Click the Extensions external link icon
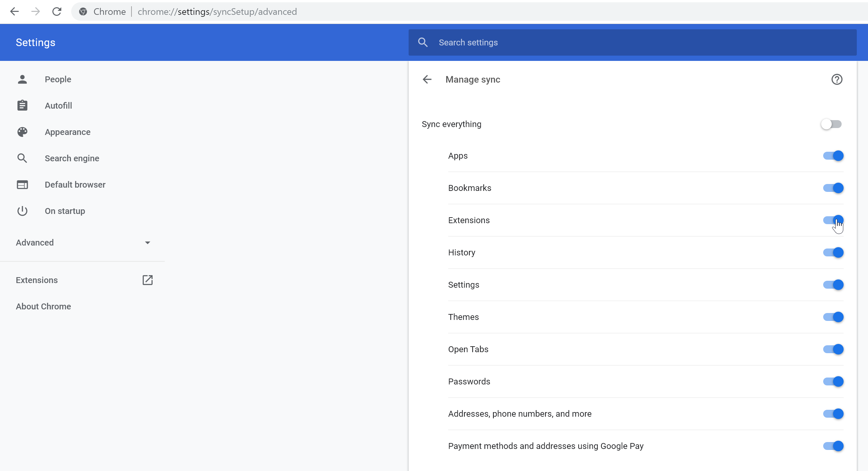Viewport: 868px width, 471px height. (x=148, y=280)
